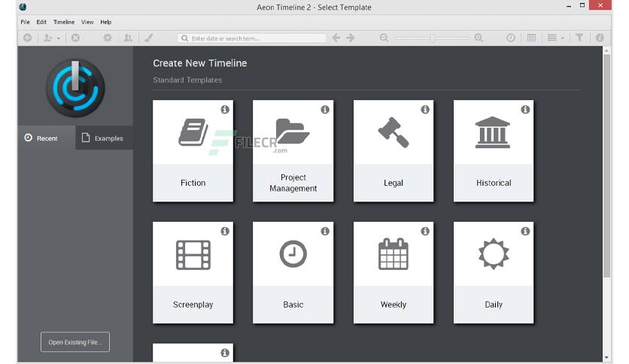629x364 pixels.
Task: Click the back arrow navigation icon
Action: click(336, 38)
